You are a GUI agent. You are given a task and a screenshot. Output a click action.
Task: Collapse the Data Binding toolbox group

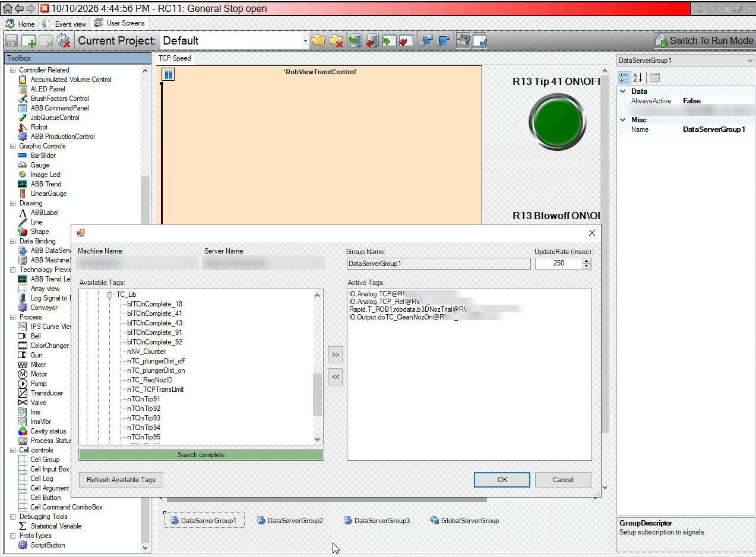[x=13, y=241]
